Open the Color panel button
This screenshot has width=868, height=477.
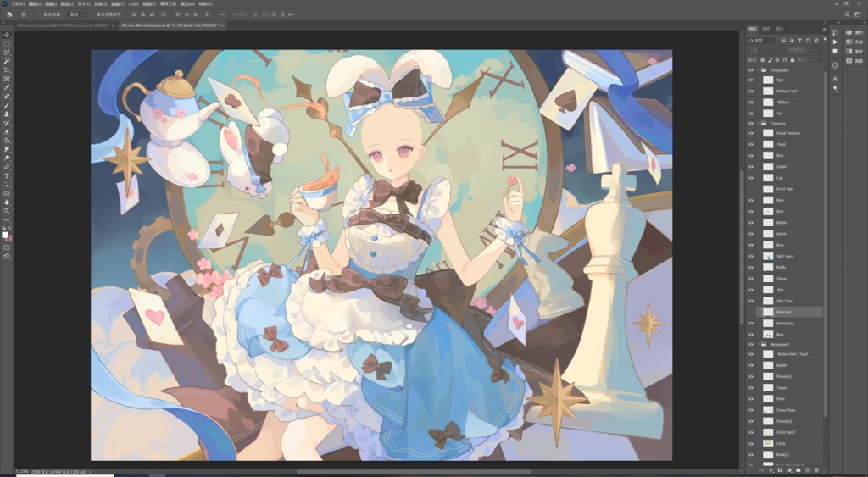tap(854, 33)
